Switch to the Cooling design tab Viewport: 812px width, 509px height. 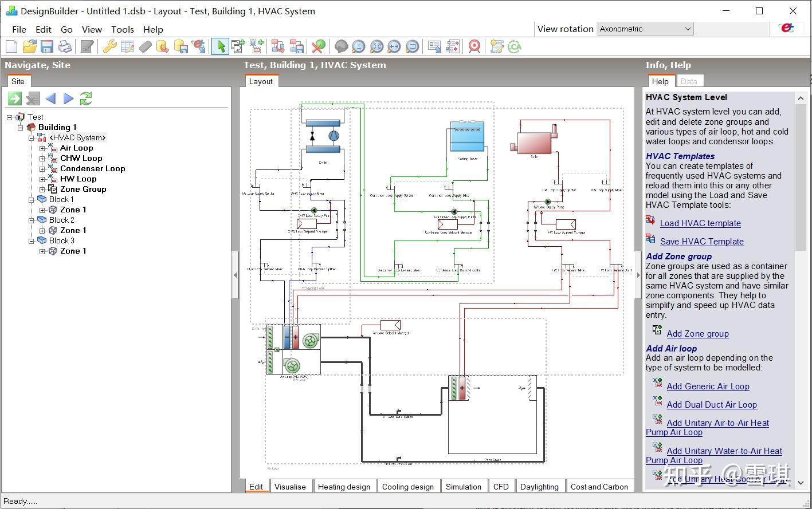coord(407,487)
